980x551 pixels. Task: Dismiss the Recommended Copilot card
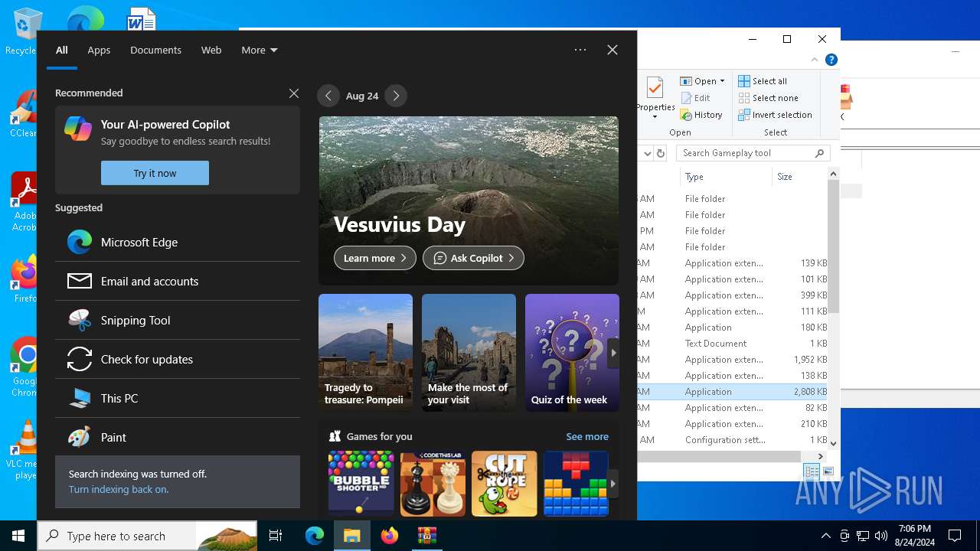point(294,93)
